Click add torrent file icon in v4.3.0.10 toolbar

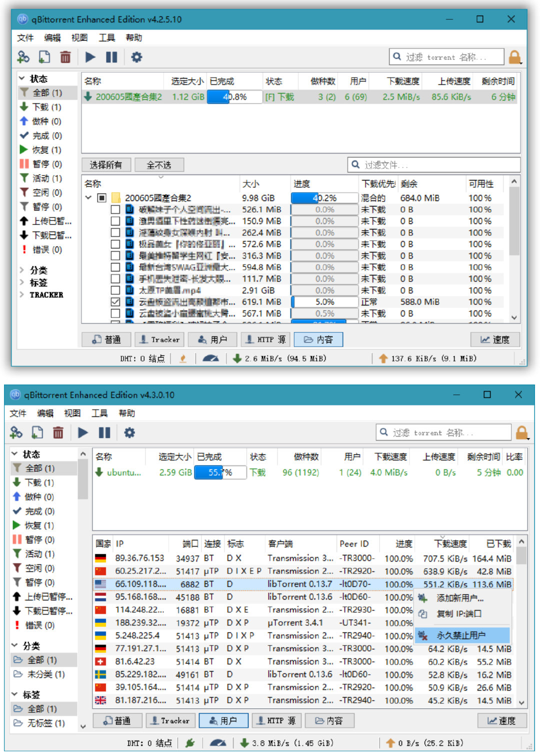pyautogui.click(x=37, y=432)
